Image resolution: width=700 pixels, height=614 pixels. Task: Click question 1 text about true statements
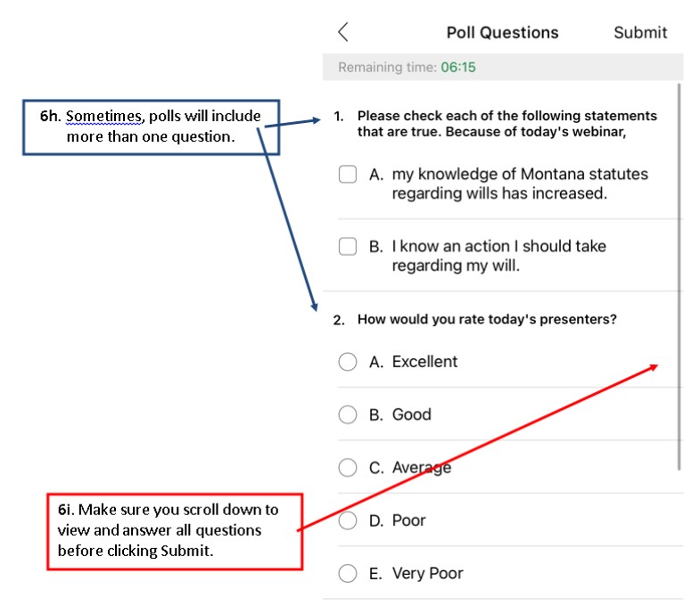[x=506, y=124]
